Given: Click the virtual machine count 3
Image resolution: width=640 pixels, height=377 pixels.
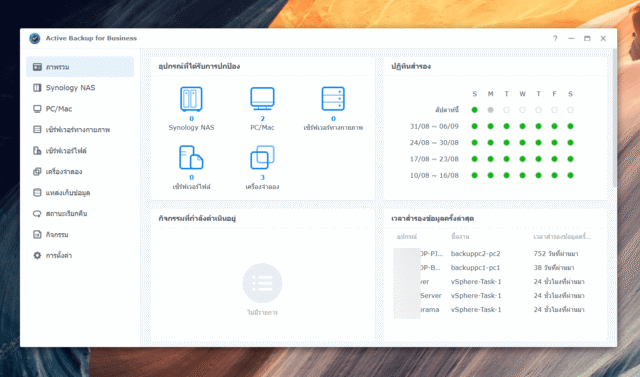Looking at the screenshot, I should point(262,177).
